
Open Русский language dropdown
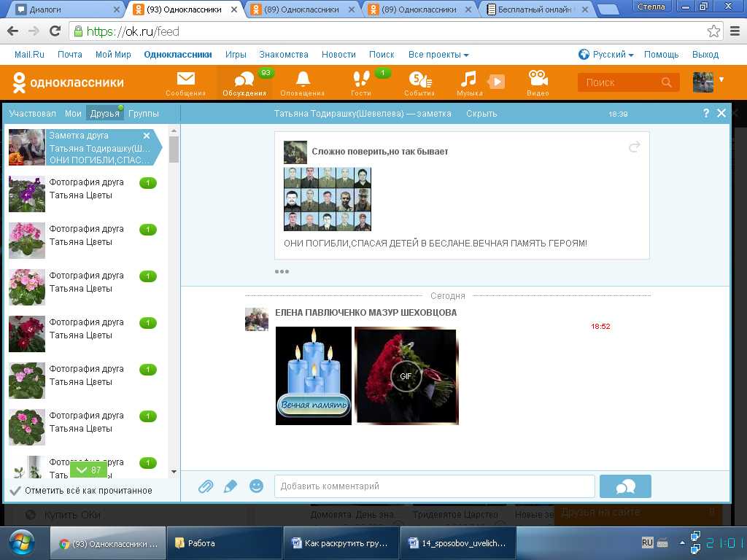(606, 55)
